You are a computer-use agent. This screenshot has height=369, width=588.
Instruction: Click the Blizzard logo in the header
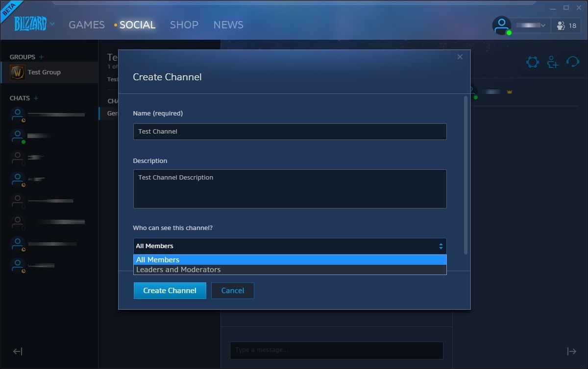click(x=30, y=24)
